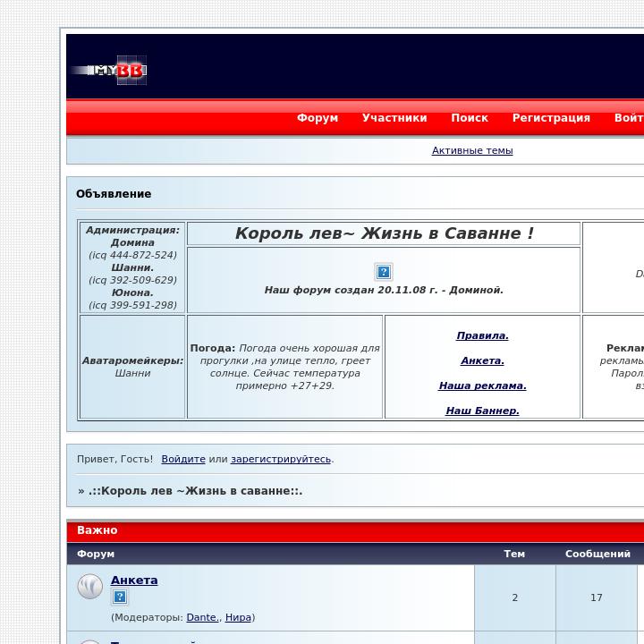Viewport: 644px width, 644px height.
Task: Click the Тем column header
Action: [514, 554]
